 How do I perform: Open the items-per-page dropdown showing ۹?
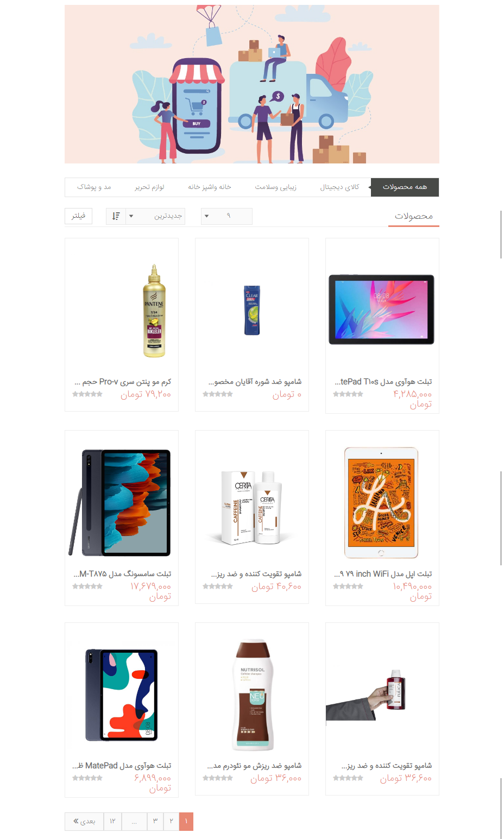tap(226, 216)
